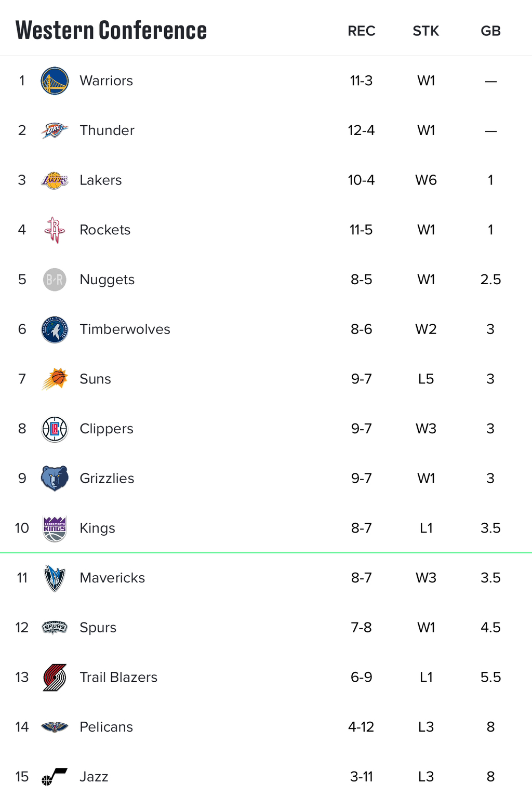532x795 pixels.
Task: Click the Lakers W6 streak value
Action: click(426, 180)
